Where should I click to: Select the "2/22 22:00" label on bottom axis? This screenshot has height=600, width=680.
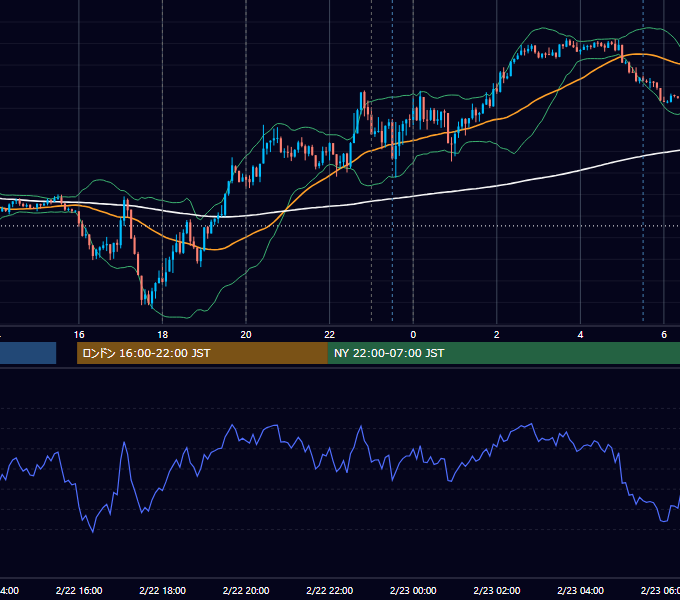[330, 591]
